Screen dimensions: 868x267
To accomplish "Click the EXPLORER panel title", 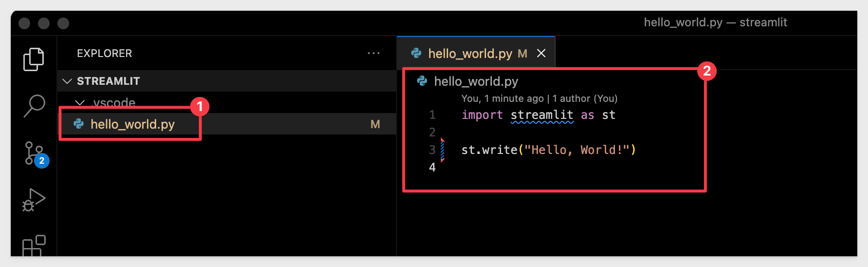I will (105, 53).
